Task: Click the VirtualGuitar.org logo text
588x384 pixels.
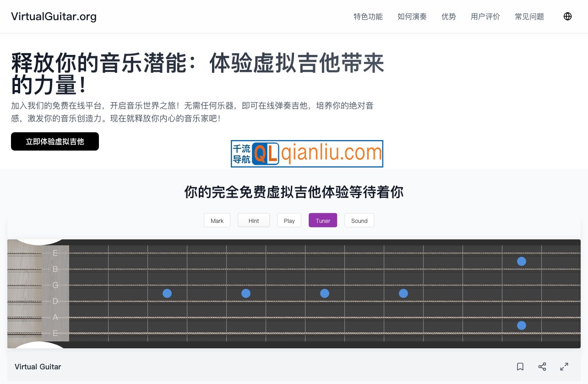Action: point(53,16)
